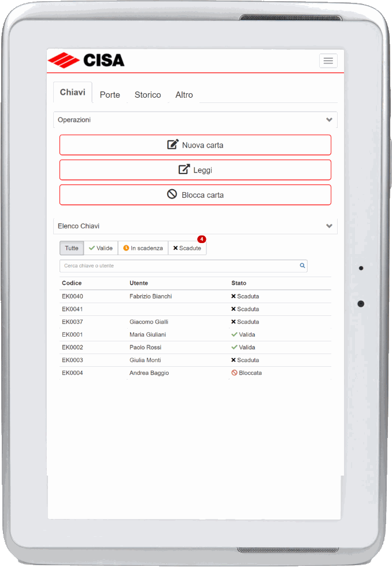The height and width of the screenshot is (567, 392).
Task: Filter keys by In scadenza
Action: pos(143,248)
